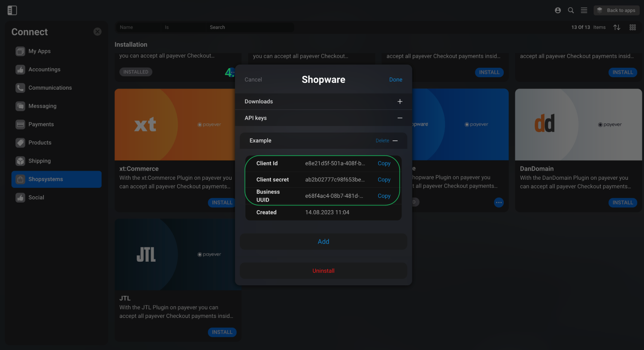Screen dimensions: 644x350
Task: Click the INSTALLED badge on first card
Action: [136, 72]
